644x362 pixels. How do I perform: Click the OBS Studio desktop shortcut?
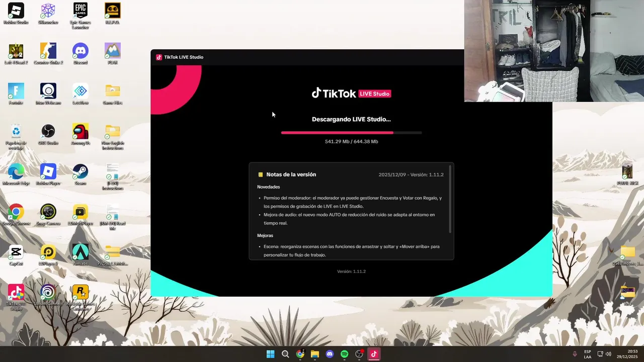click(48, 134)
